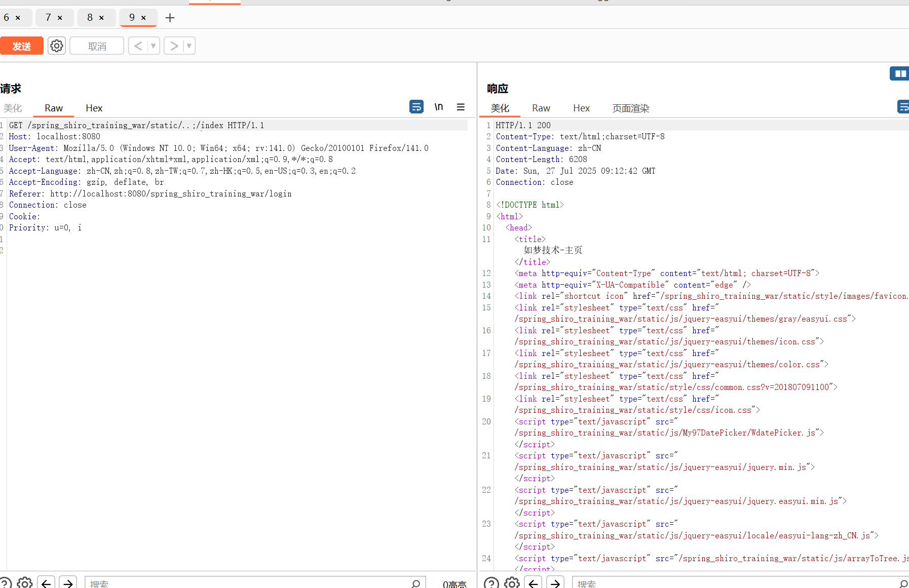Switch request panel to Hex view

pos(94,108)
